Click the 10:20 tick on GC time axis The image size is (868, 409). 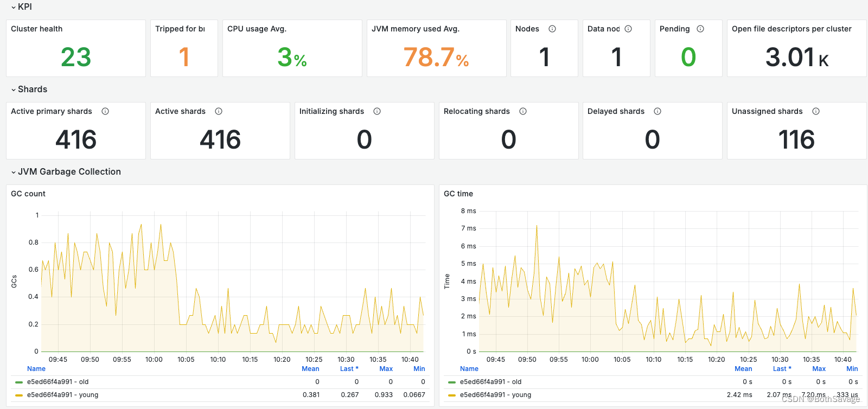717,360
